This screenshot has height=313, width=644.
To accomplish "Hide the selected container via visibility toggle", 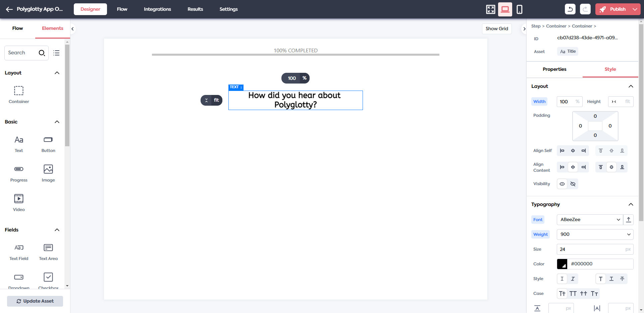I will click(573, 184).
